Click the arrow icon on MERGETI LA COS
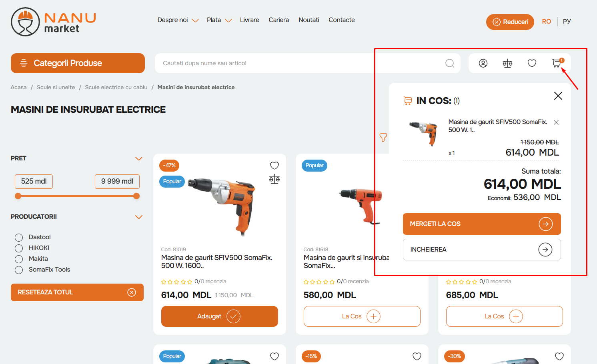Screen dimensions: 597x364 pos(546,224)
